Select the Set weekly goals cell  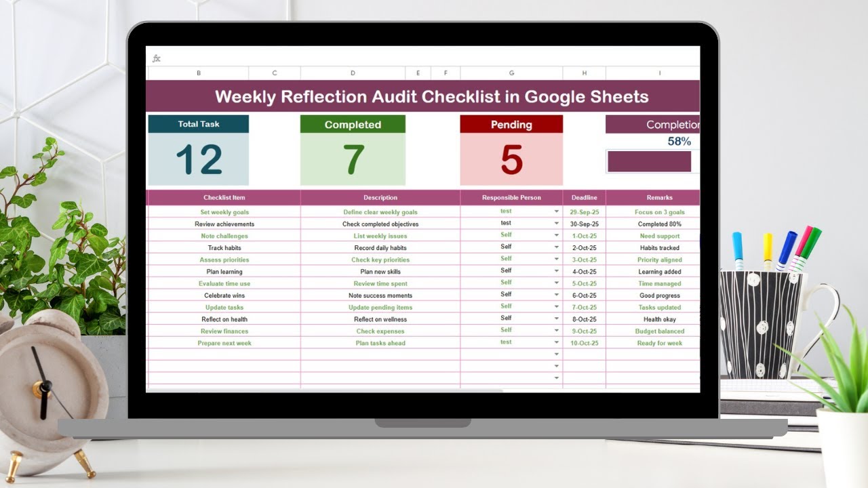224,212
